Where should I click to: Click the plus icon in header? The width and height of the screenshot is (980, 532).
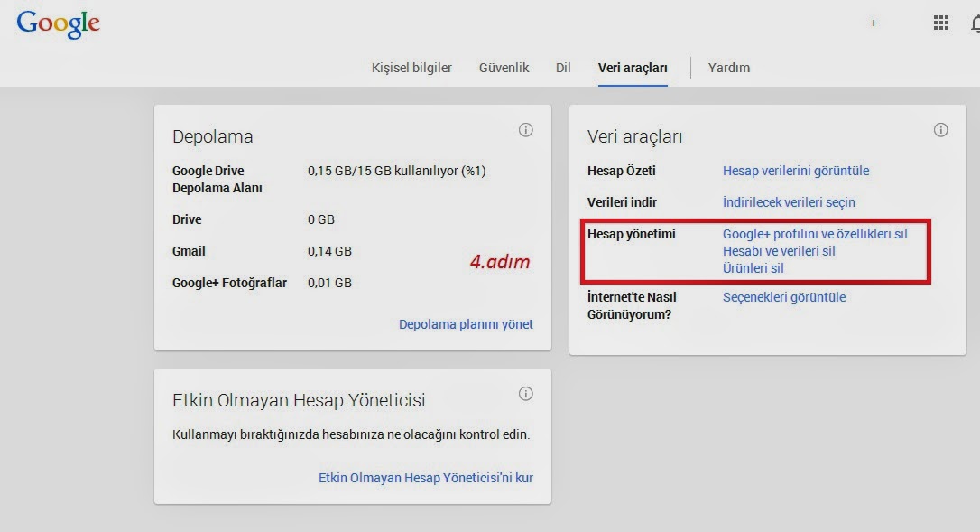tap(874, 23)
